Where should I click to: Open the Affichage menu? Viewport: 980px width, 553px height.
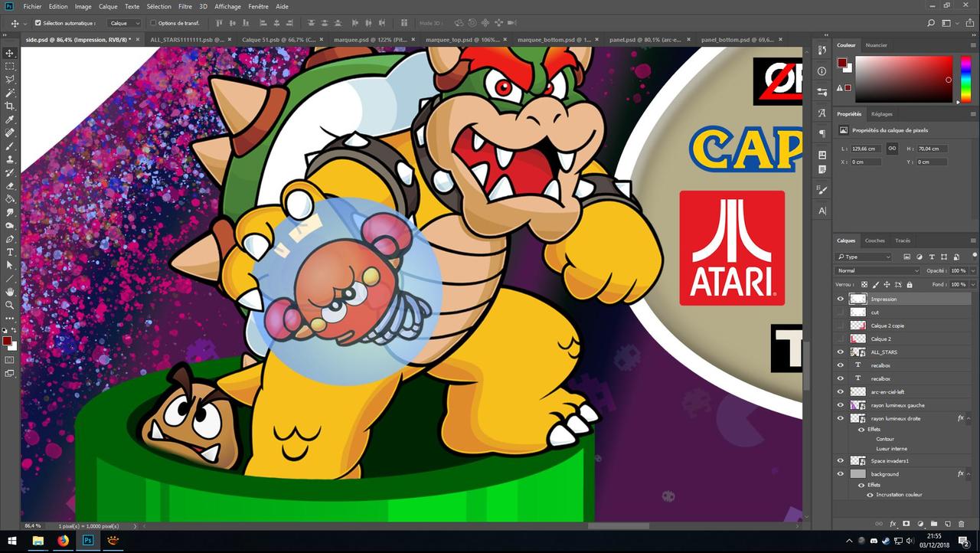pos(227,6)
